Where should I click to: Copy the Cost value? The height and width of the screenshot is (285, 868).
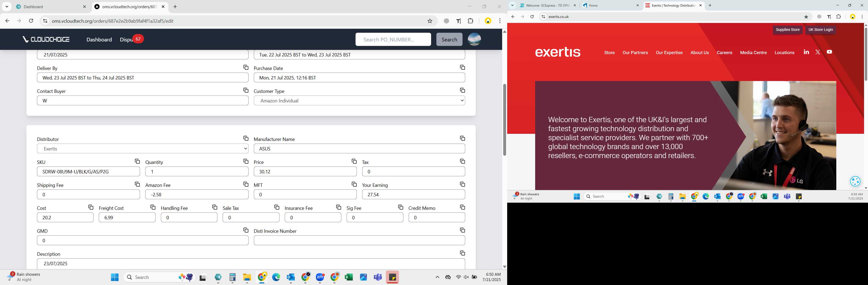click(x=91, y=207)
